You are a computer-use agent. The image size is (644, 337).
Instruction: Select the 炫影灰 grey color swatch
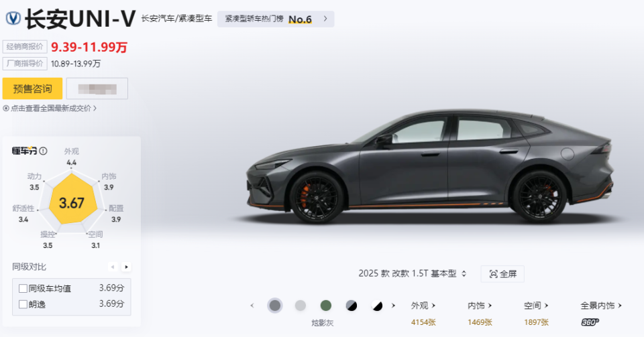(275, 306)
